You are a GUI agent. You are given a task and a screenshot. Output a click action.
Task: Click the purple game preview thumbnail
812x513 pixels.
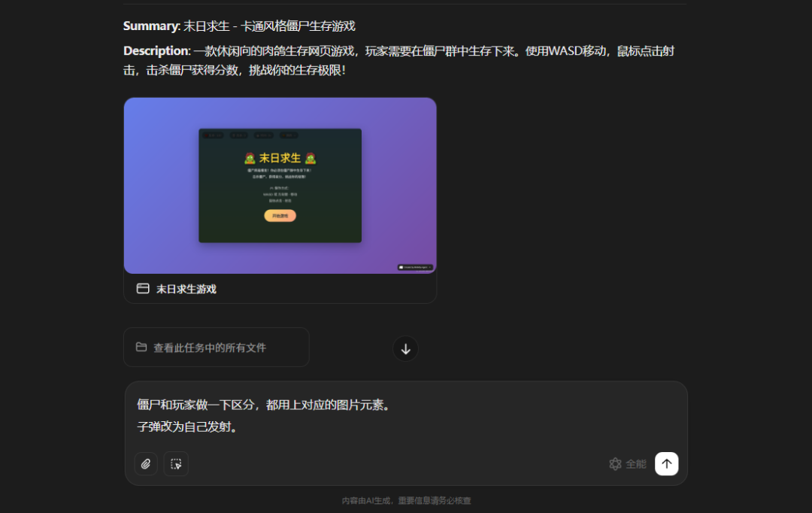coord(280,186)
